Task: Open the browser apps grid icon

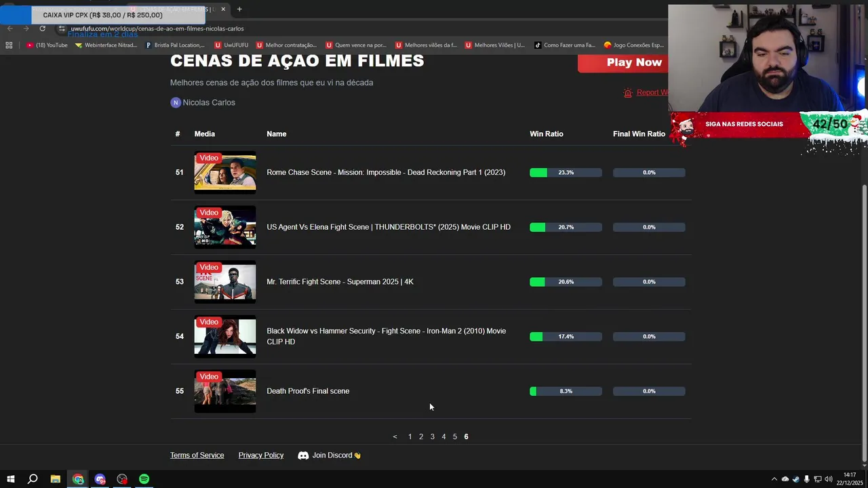Action: 9,45
